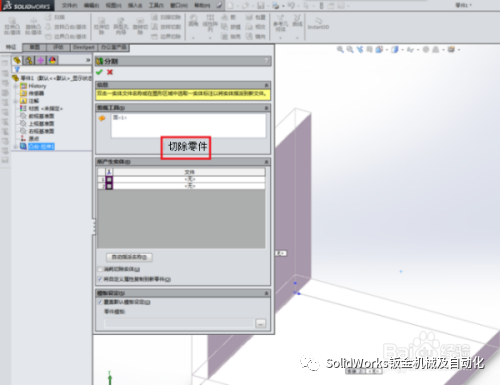Click New document icon in quick access toolbar
Screen dimensions: 500x385
[x=231, y=6]
